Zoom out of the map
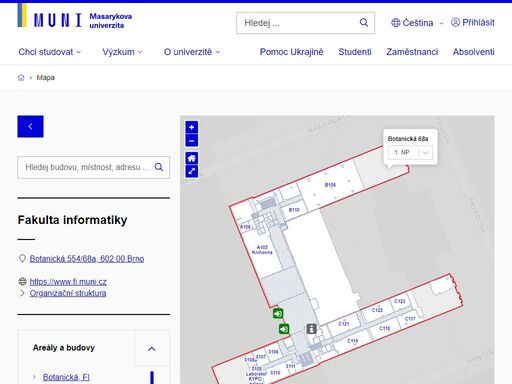This screenshot has height=384, width=512. pyautogui.click(x=192, y=141)
